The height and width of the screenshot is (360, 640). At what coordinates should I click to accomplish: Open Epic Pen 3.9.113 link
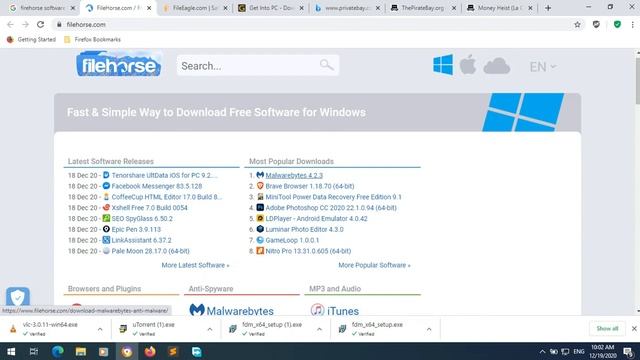pos(136,229)
